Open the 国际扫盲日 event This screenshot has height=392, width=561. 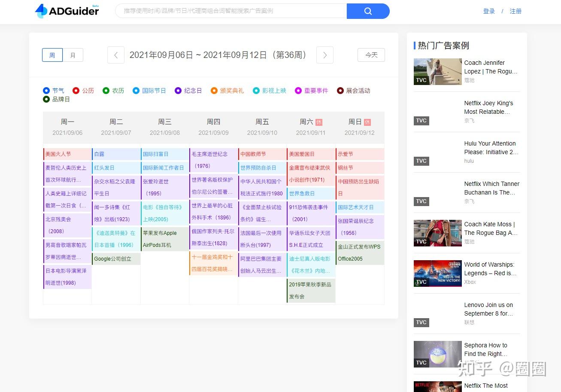(165, 154)
